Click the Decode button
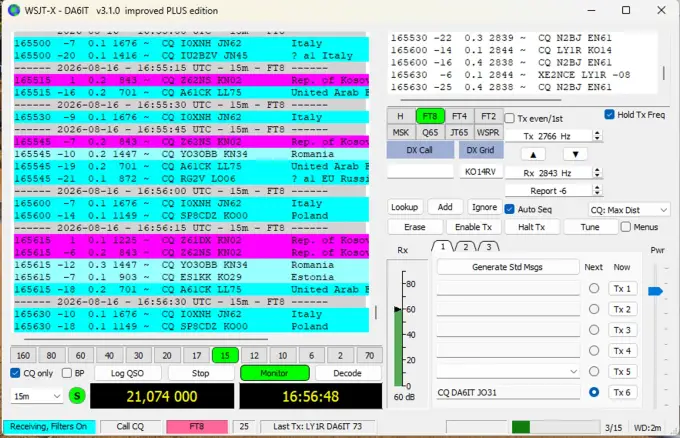Viewport: 680px width, 438px height. point(347,373)
